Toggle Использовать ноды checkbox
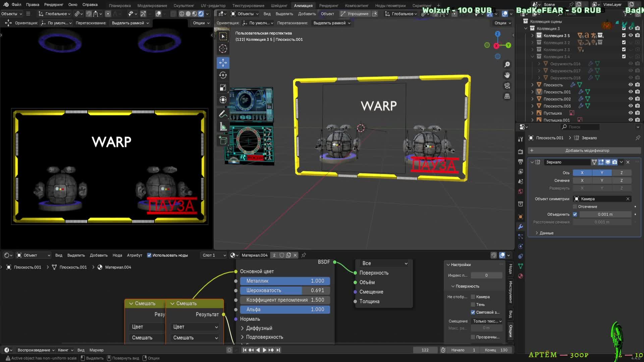The image size is (644, 362). 149,255
